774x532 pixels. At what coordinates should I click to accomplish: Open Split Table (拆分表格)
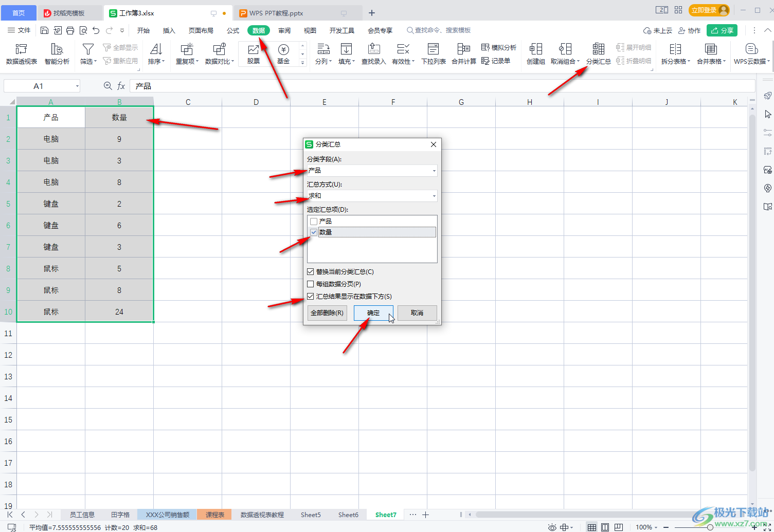[675, 54]
